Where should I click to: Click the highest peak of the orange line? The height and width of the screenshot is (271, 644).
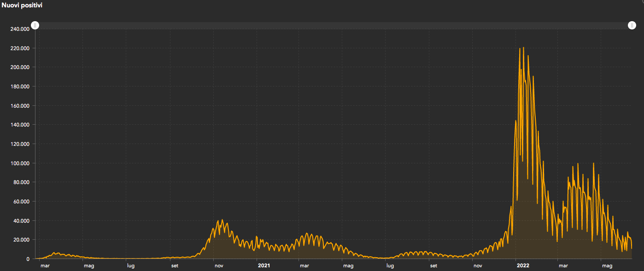coord(523,47)
